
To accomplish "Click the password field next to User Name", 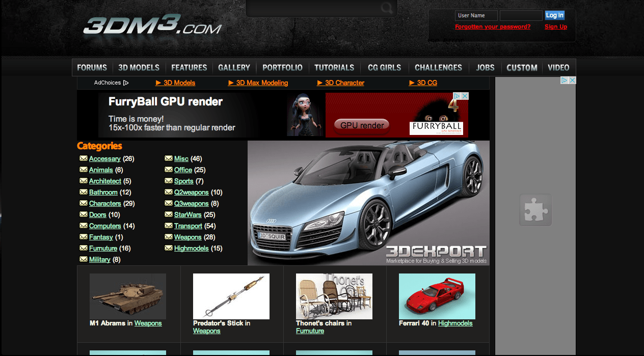I will (521, 15).
